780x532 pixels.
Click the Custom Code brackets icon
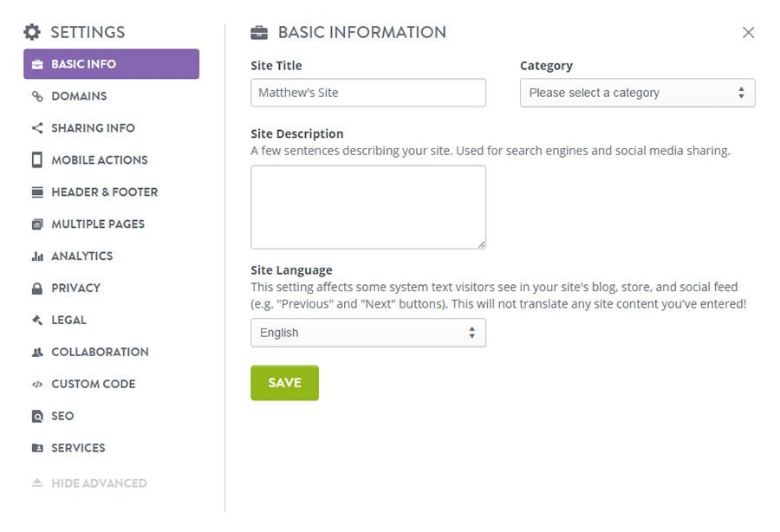37,385
